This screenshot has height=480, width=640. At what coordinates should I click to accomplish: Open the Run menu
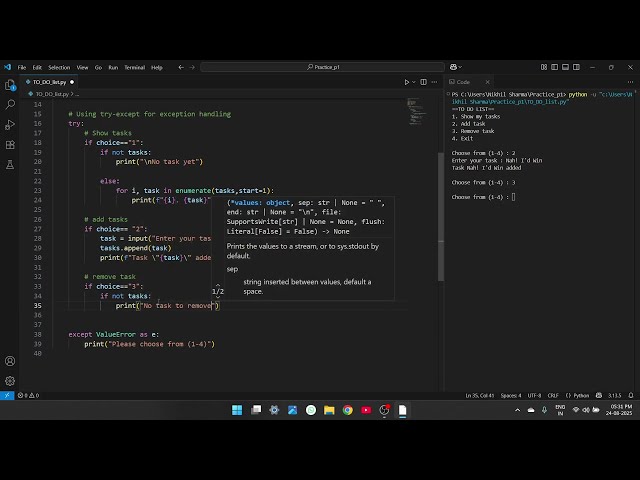pyautogui.click(x=113, y=67)
